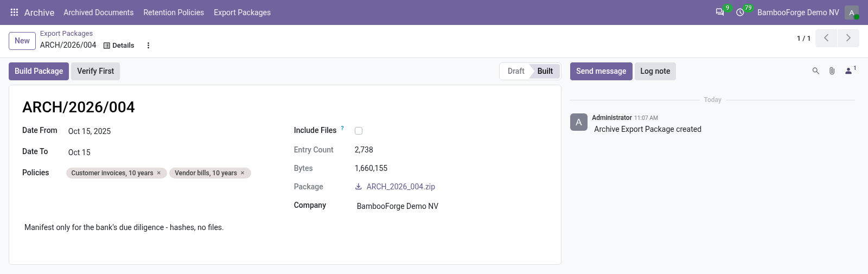
Task: Open the actions kebab menu next to Details
Action: pyautogui.click(x=148, y=46)
